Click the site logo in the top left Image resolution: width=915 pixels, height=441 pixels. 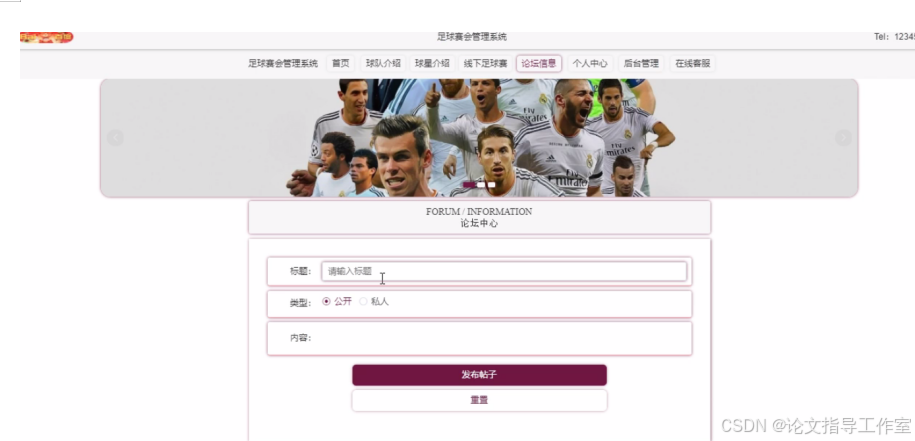point(47,37)
